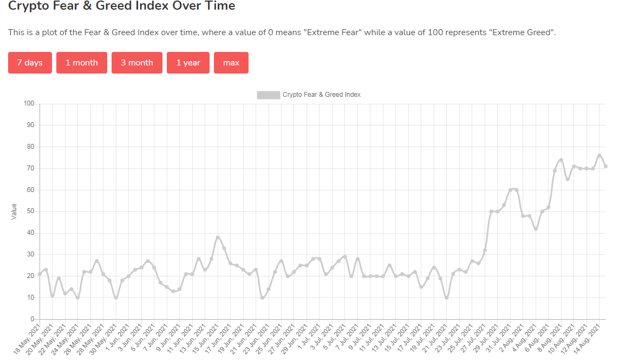Click the low point at 10 in late July
The width and height of the screenshot is (619, 364).
tap(446, 297)
